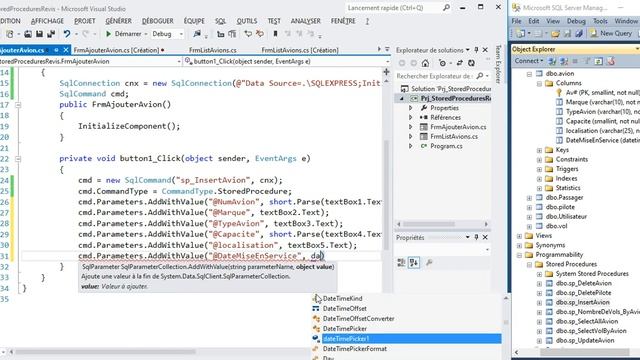Select FrmAjouterAvion.cs in the solution tree
640x360 pixels.
tap(458, 127)
